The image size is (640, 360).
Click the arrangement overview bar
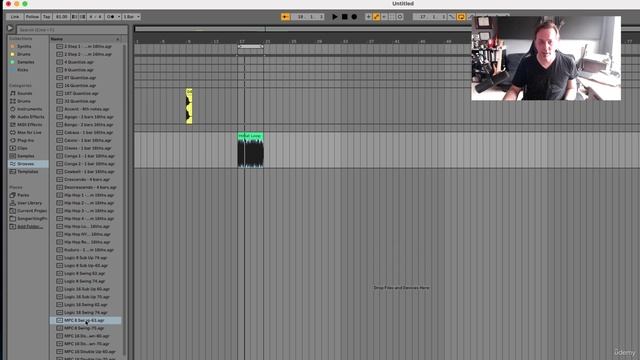point(302,29)
